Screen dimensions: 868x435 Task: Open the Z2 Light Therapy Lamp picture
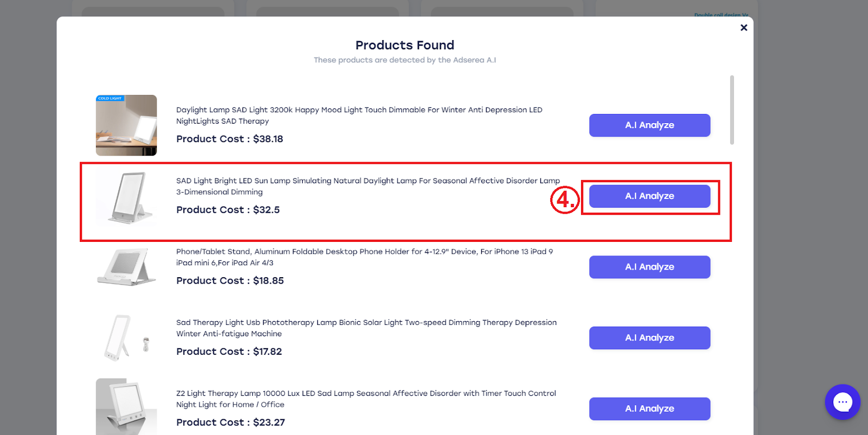(x=126, y=407)
